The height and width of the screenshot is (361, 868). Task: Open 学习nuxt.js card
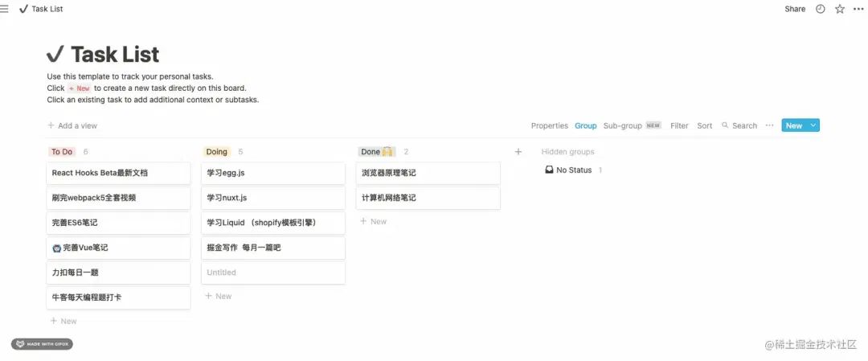[273, 199]
